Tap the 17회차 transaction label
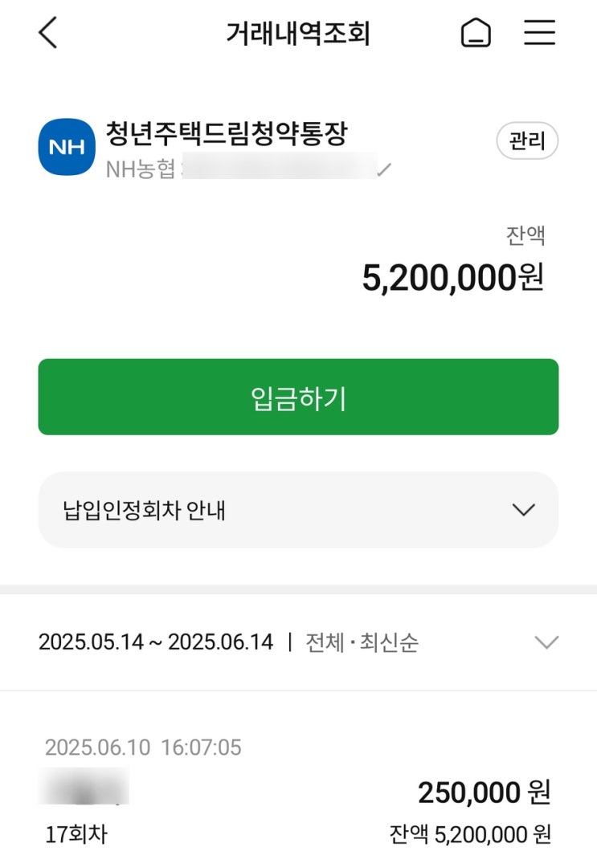The image size is (597, 868). coord(76,834)
